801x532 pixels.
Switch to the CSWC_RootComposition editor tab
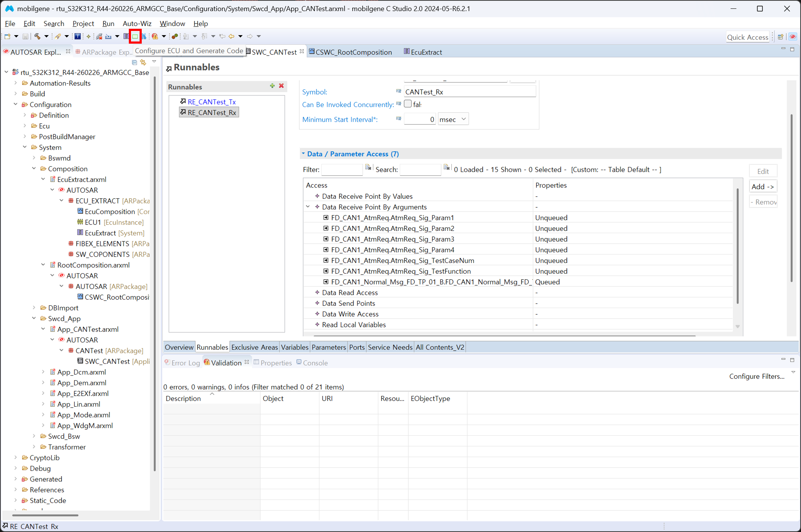pos(350,52)
